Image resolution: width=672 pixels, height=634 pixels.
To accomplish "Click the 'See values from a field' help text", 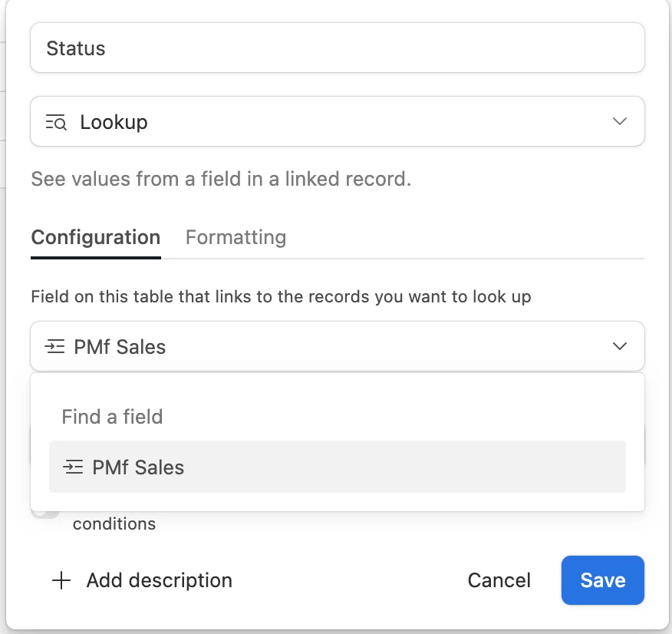I will (x=221, y=180).
